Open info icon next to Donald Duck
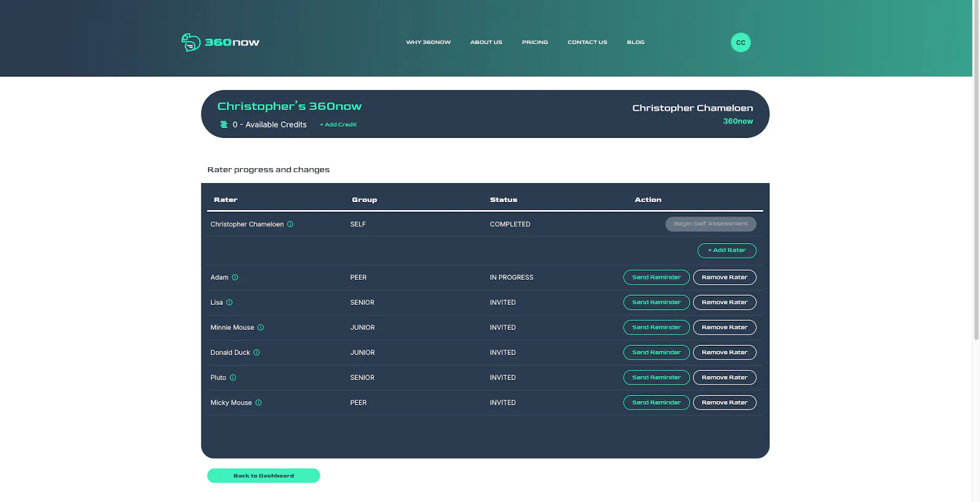The height and width of the screenshot is (502, 980). (257, 353)
